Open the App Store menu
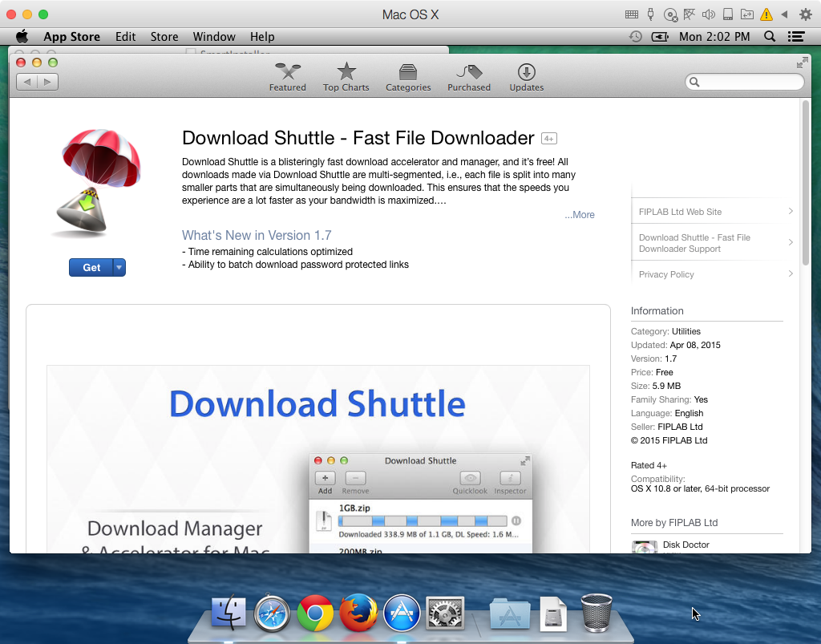The image size is (821, 644). (71, 37)
